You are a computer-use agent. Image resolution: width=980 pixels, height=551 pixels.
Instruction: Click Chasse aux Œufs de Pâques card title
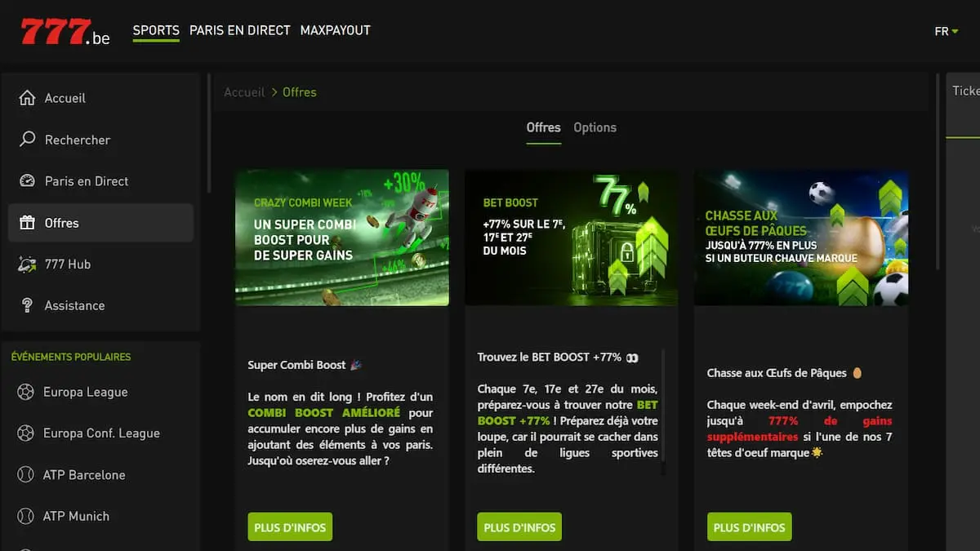(x=784, y=373)
